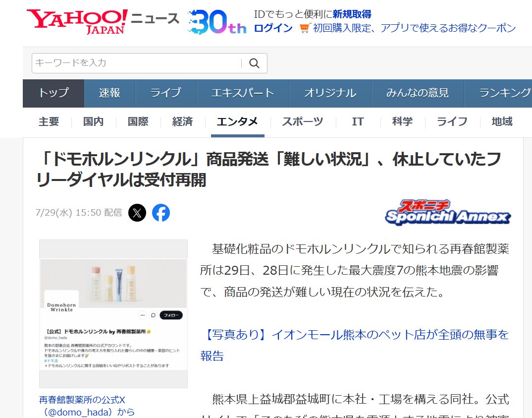
Task: Open the エキスパート tab
Action: [243, 93]
